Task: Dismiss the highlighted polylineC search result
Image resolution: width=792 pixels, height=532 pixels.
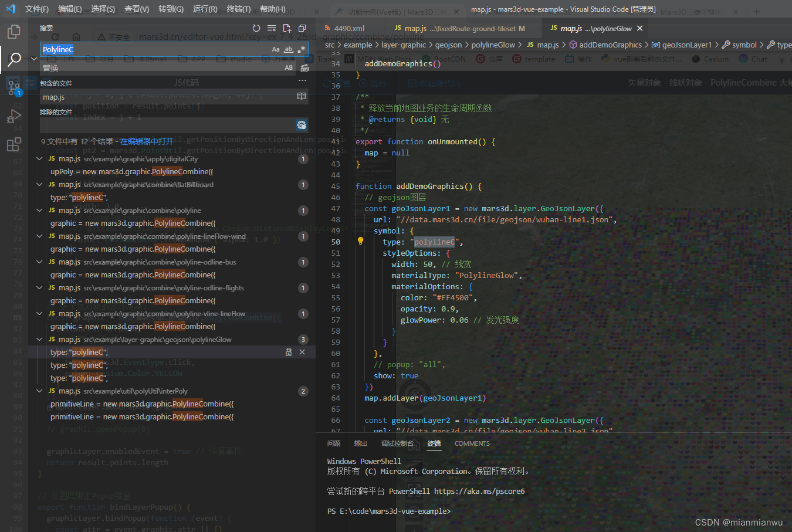Action: [x=302, y=351]
